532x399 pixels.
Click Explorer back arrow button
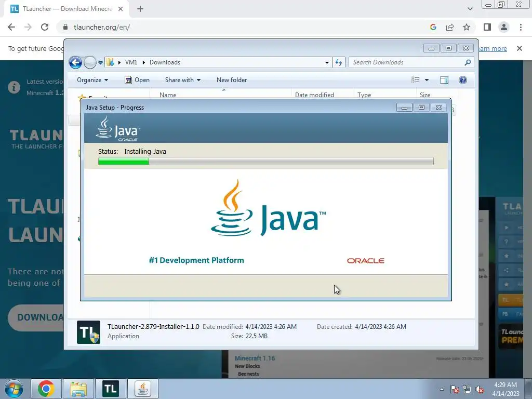pyautogui.click(x=75, y=62)
